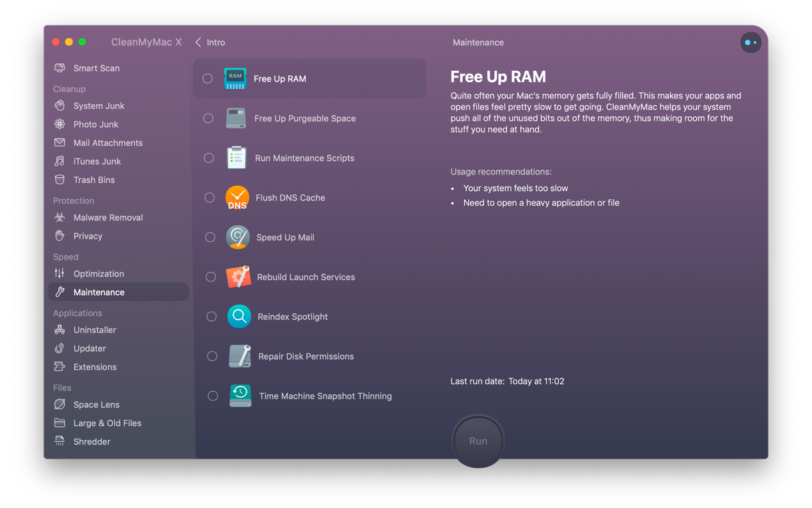The image size is (812, 508).
Task: Select the Free Up RAM radio button
Action: [x=208, y=79]
